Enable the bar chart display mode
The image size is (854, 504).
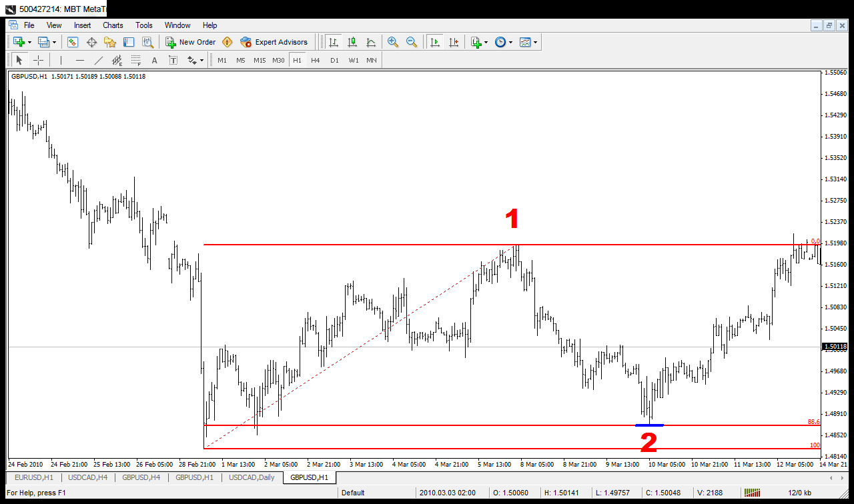point(334,42)
